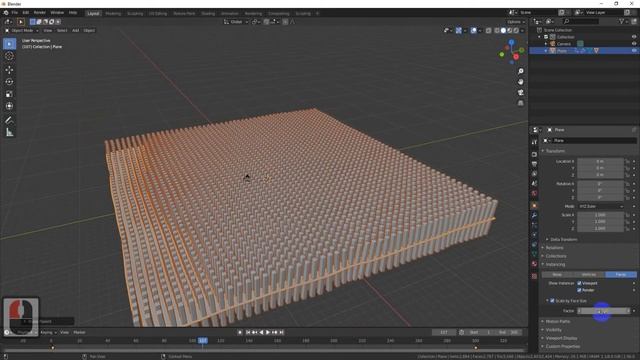The image size is (640, 360).
Task: Select the Vertices instancing button
Action: pos(589,275)
